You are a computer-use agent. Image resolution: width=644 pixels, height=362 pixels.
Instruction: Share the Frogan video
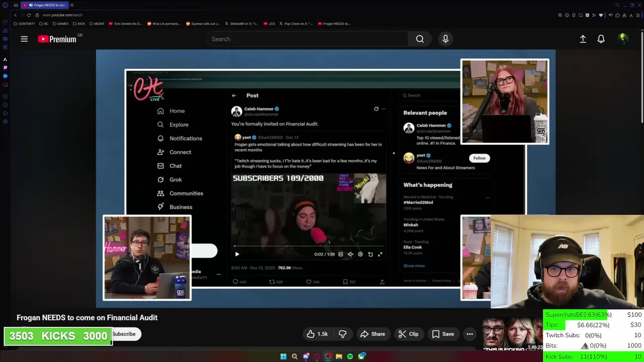point(372,334)
